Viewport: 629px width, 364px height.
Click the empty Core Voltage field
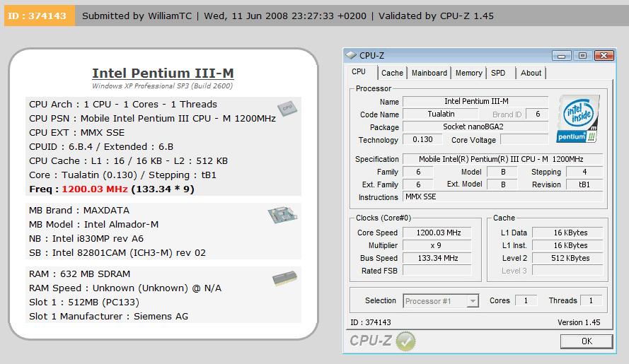click(524, 139)
